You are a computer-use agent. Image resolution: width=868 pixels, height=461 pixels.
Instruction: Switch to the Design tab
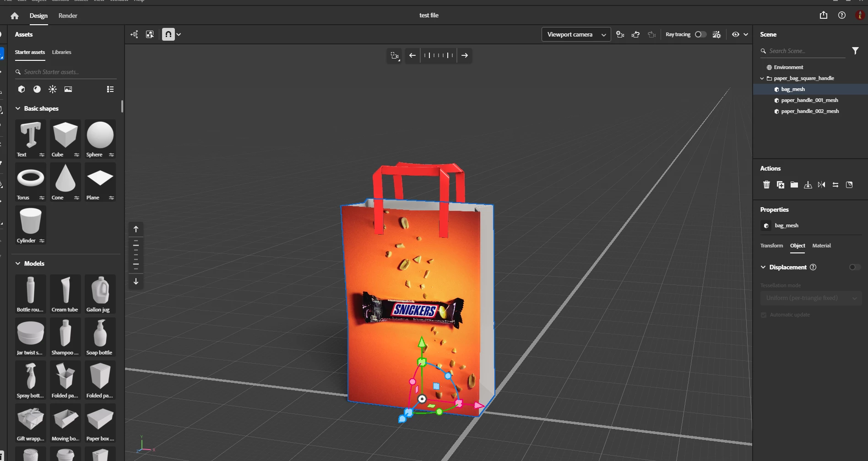[x=38, y=16]
